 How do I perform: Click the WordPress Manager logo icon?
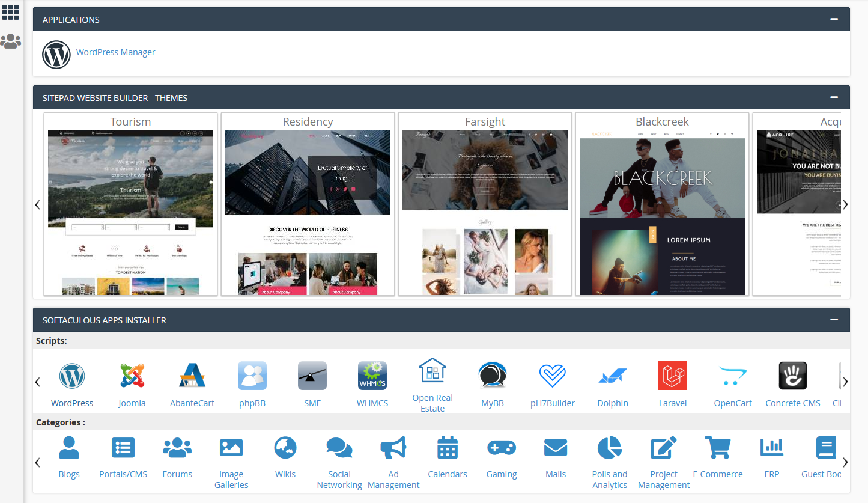pyautogui.click(x=56, y=55)
